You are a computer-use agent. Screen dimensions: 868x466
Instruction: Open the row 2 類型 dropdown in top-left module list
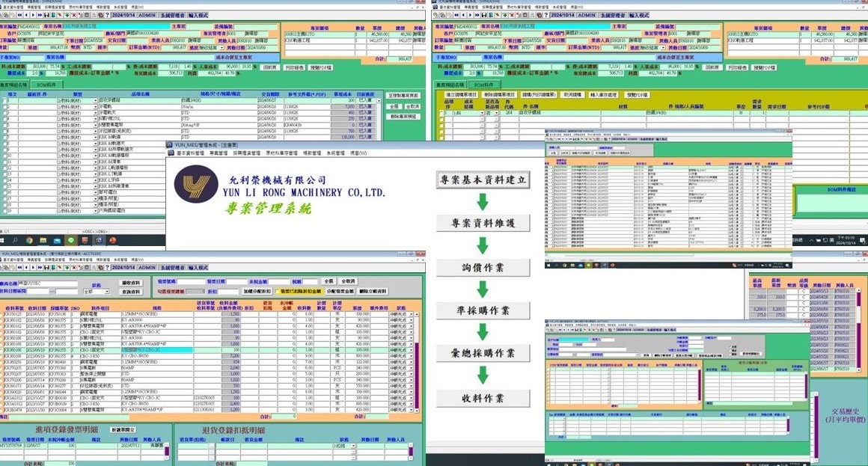tap(95, 107)
